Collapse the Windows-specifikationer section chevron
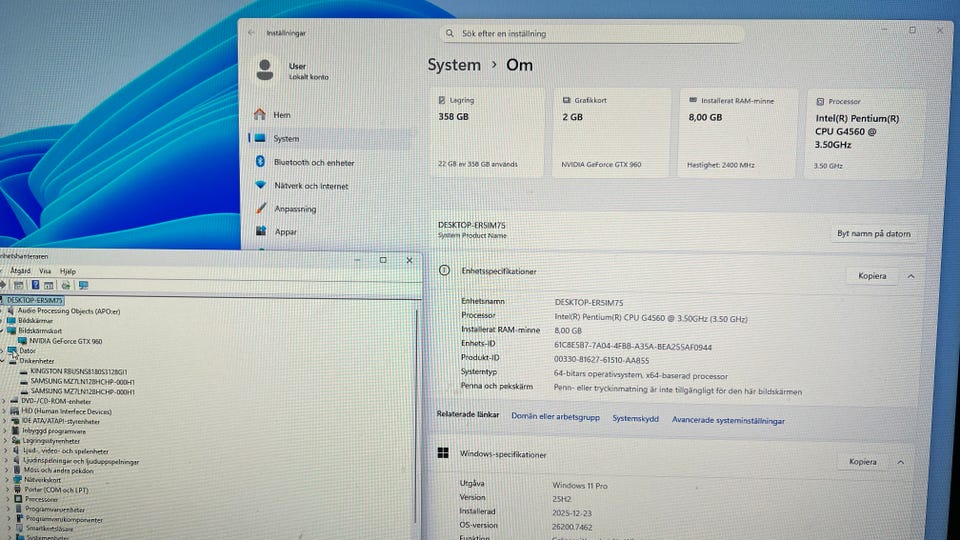 coord(901,462)
